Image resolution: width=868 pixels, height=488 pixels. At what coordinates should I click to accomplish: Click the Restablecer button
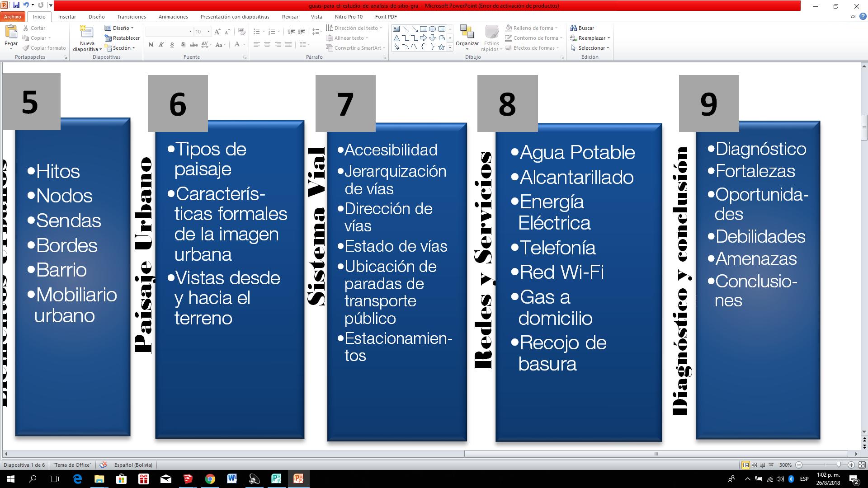point(122,38)
